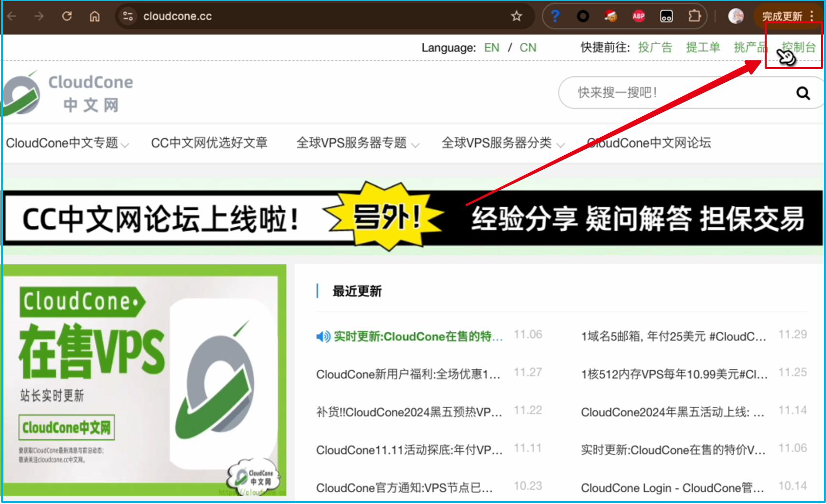This screenshot has height=504, width=826.
Task: Click the 11.29 date label
Action: 792,335
